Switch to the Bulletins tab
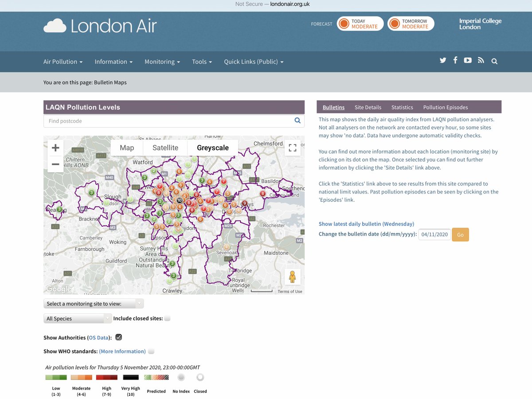532x399 pixels. pyautogui.click(x=333, y=107)
